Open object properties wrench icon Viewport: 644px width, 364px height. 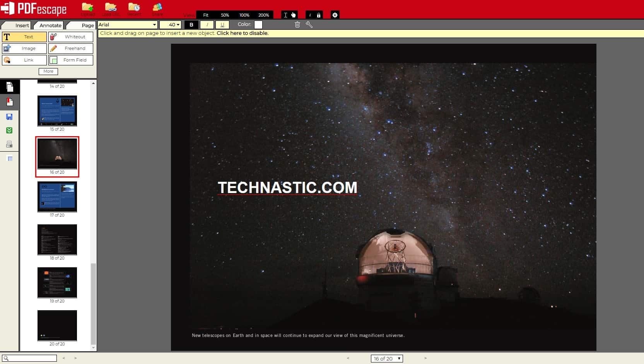tap(309, 24)
